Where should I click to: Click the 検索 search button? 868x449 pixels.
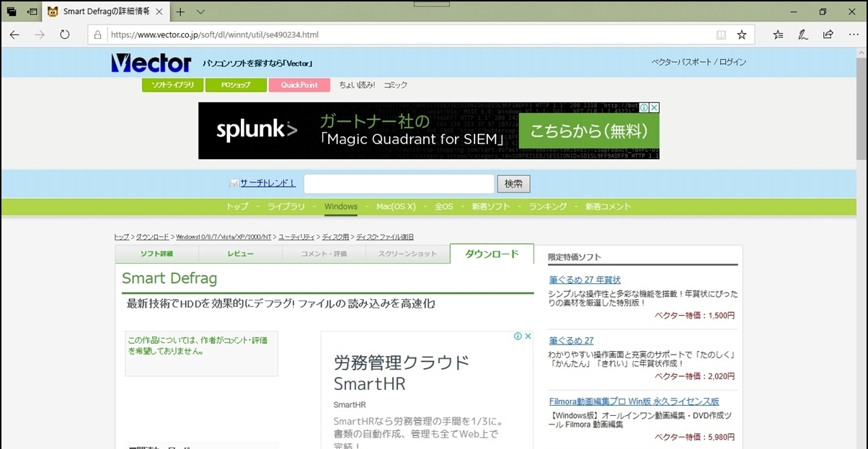point(513,184)
